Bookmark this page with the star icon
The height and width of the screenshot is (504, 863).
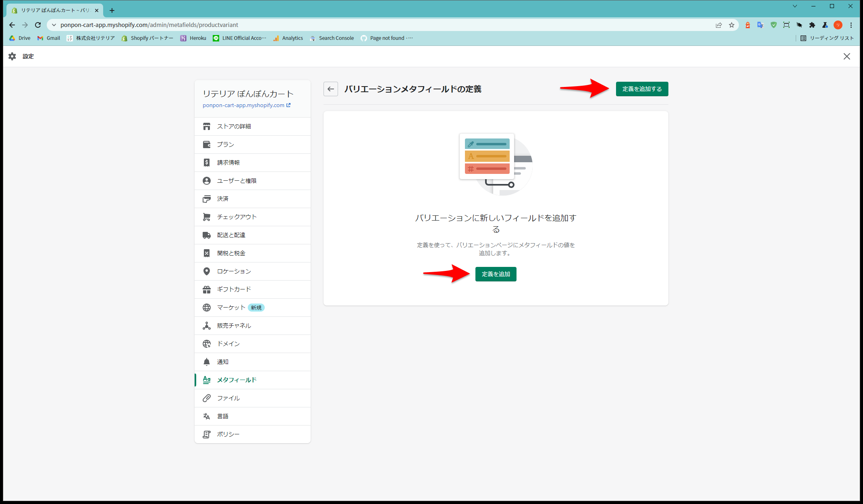coord(731,25)
